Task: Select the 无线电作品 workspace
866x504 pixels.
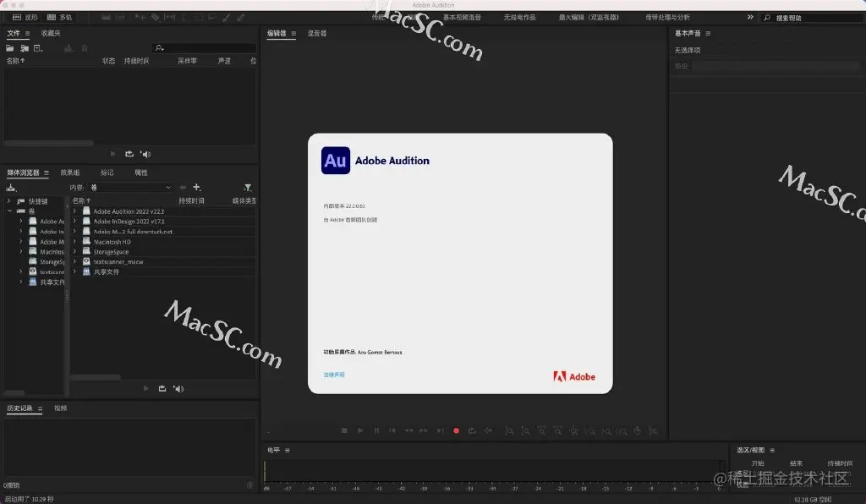Action: (x=520, y=18)
